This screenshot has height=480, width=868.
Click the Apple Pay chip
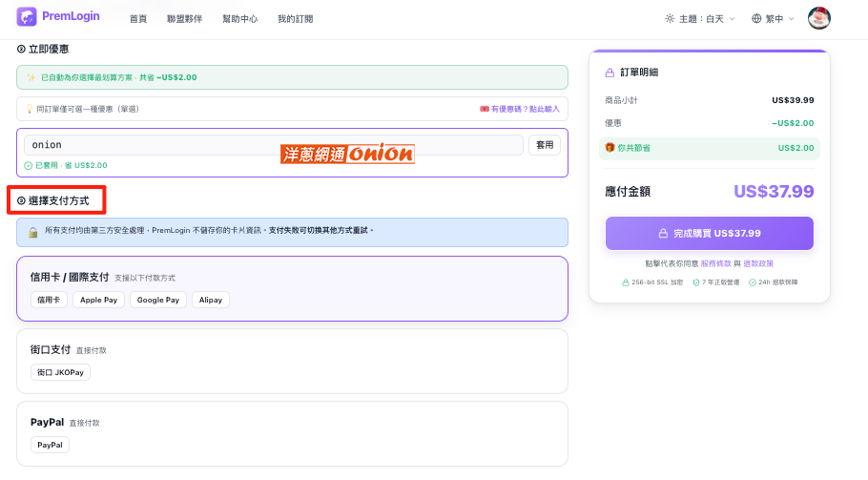click(x=98, y=300)
